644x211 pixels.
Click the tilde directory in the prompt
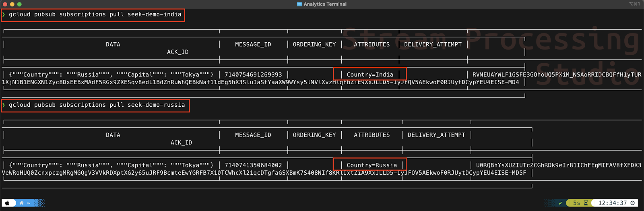tap(29, 203)
